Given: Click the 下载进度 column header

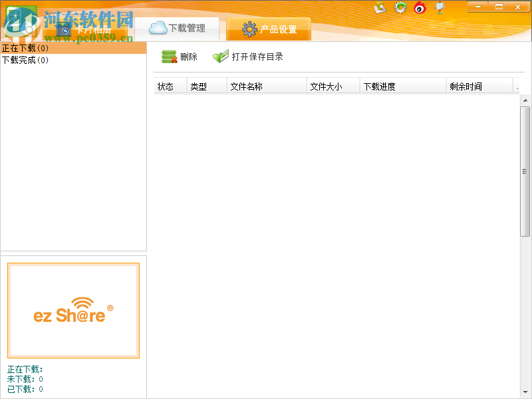Looking at the screenshot, I should [x=380, y=85].
